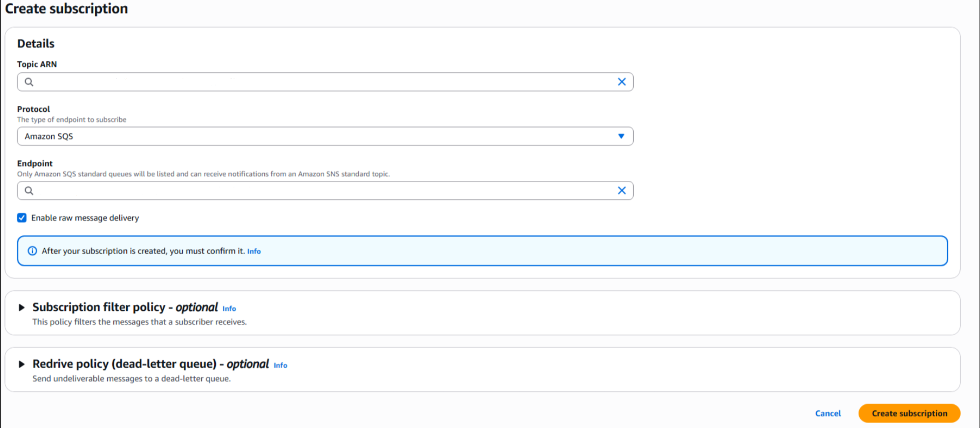Click the Redrive policy (dead-letter queue) heading text
Viewport: 980px width, 428px height.
[150, 364]
